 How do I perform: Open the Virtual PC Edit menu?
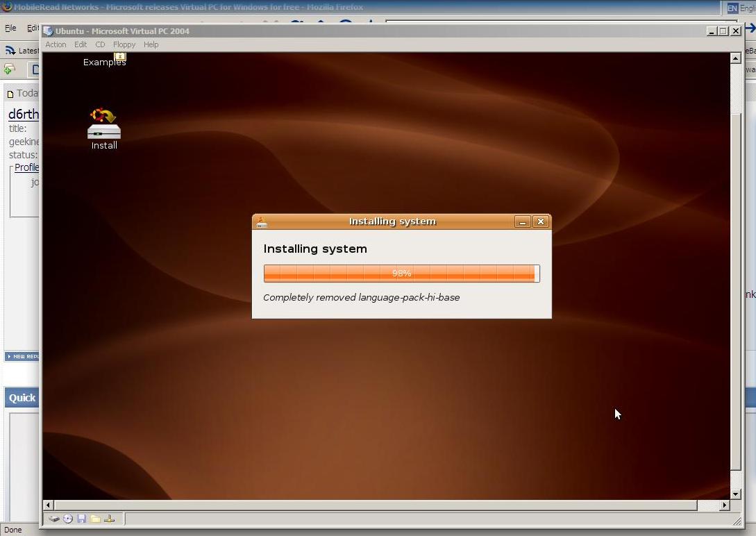[81, 44]
